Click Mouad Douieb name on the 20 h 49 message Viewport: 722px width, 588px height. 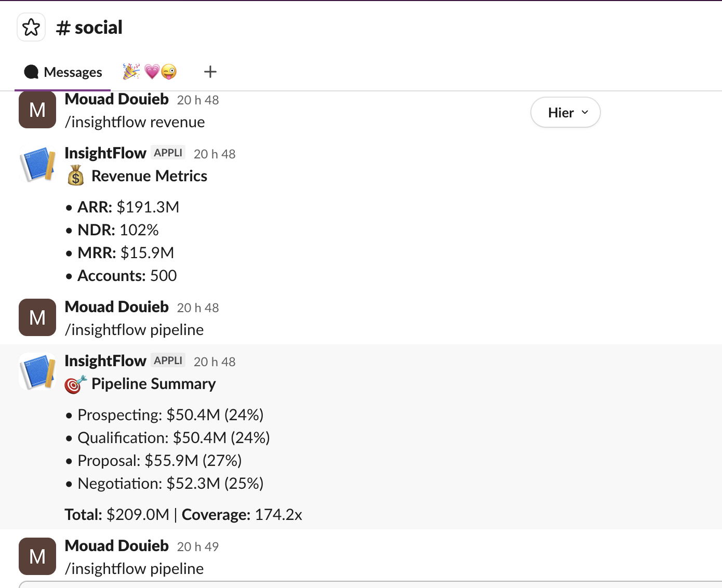point(117,546)
